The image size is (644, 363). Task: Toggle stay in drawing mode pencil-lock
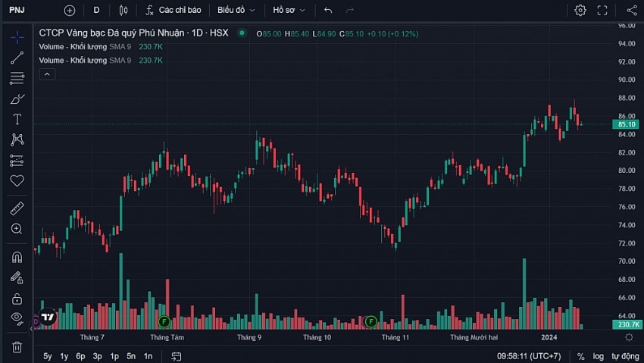[x=17, y=278]
